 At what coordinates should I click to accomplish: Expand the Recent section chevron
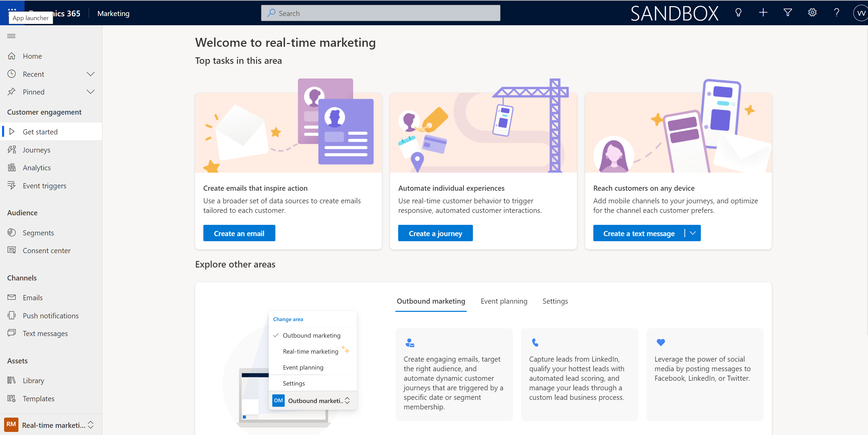point(90,74)
